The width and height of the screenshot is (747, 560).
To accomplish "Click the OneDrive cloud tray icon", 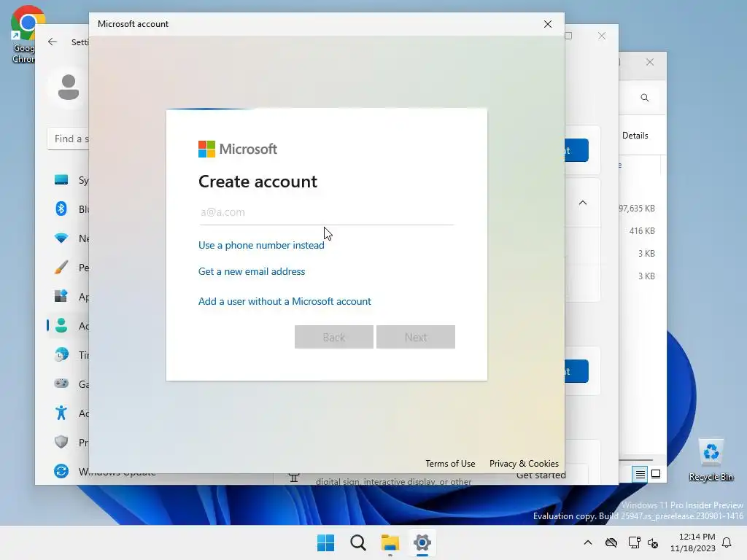I will [x=611, y=542].
